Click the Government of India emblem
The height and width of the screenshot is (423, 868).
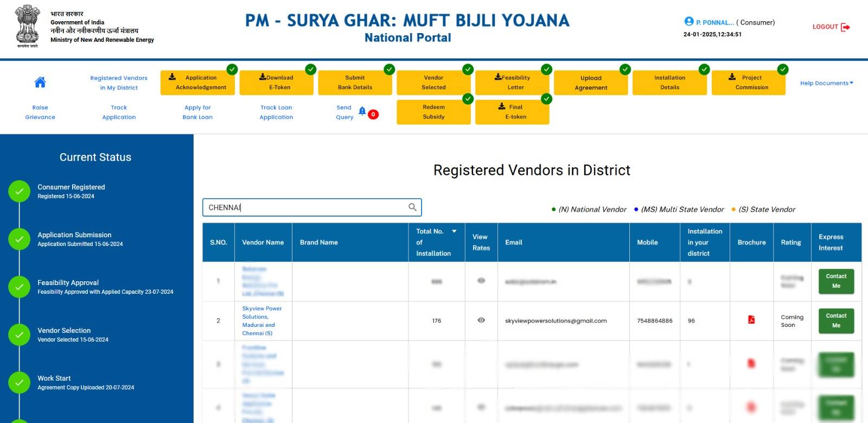tap(27, 26)
